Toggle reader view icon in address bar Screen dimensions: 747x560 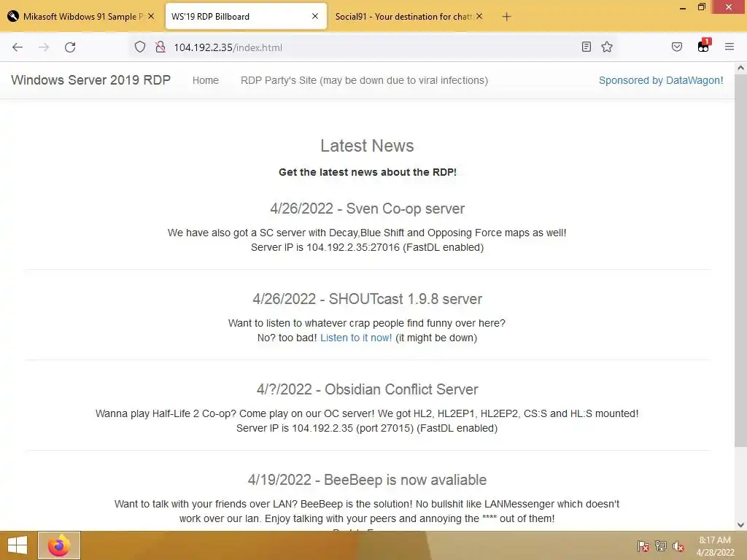(587, 47)
